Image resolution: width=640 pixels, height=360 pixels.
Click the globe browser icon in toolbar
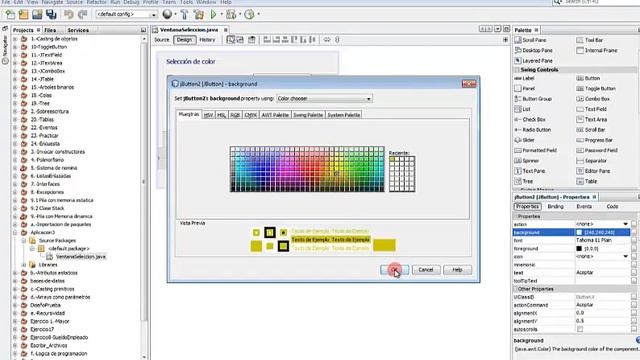coord(167,15)
